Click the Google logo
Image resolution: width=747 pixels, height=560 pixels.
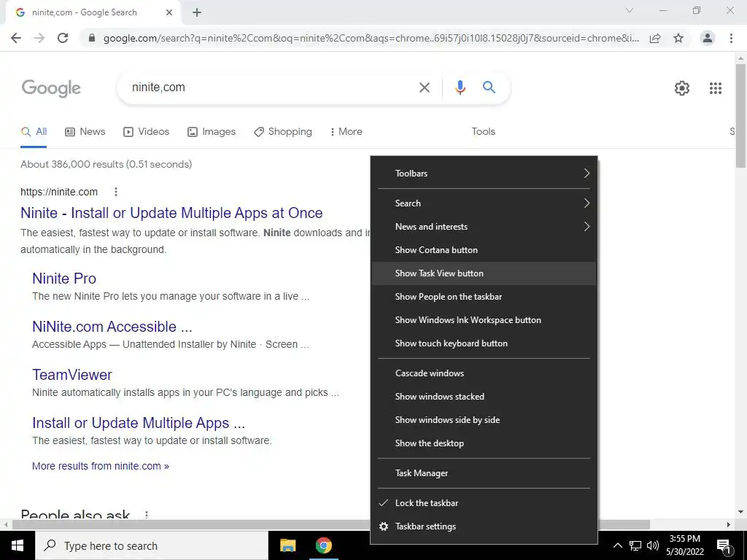51,88
